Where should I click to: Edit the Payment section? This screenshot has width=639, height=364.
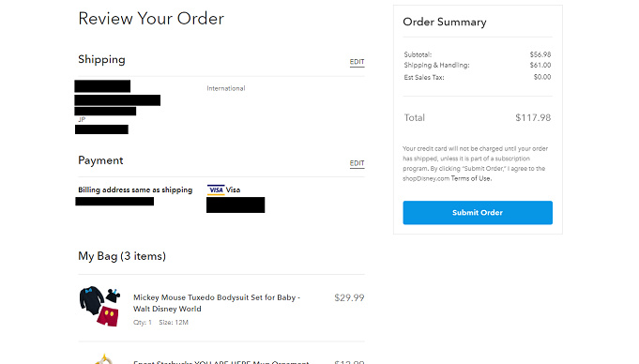pyautogui.click(x=357, y=163)
